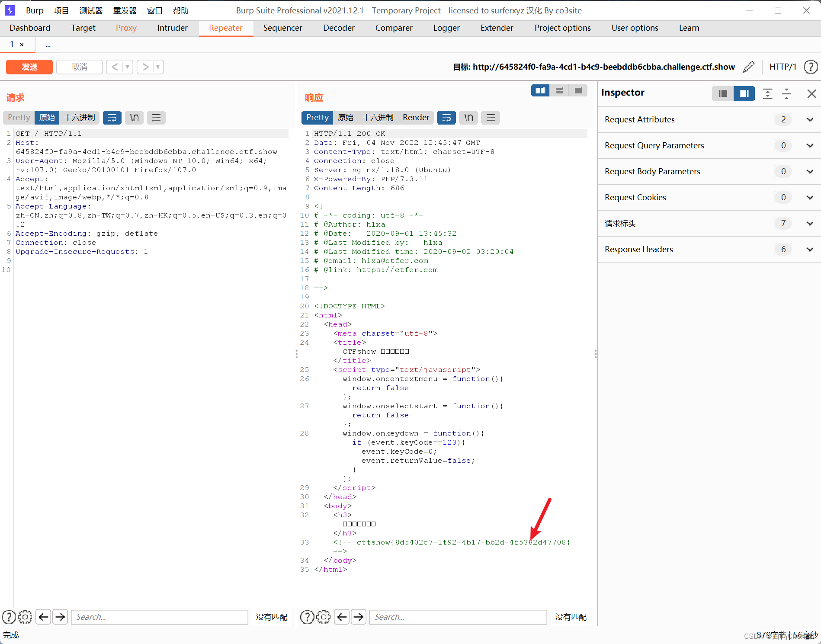821x644 pixels.
Task: Toggle non-printable \n icon in request pane
Action: tap(135, 117)
